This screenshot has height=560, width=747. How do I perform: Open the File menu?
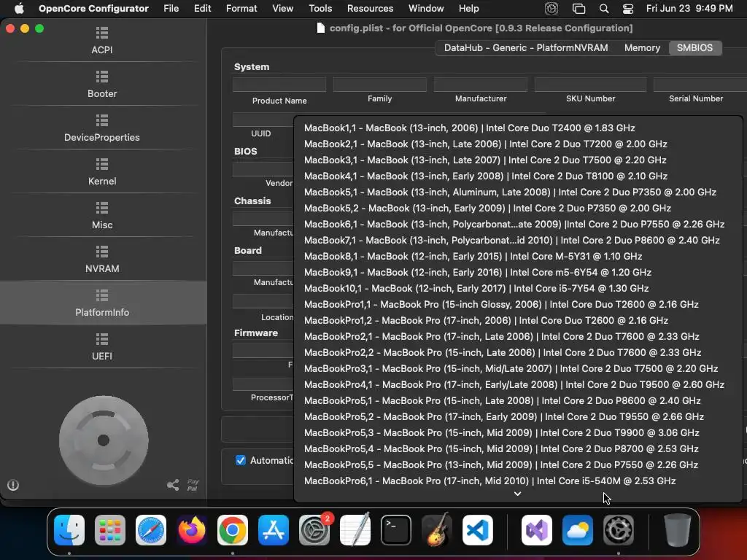(171, 9)
